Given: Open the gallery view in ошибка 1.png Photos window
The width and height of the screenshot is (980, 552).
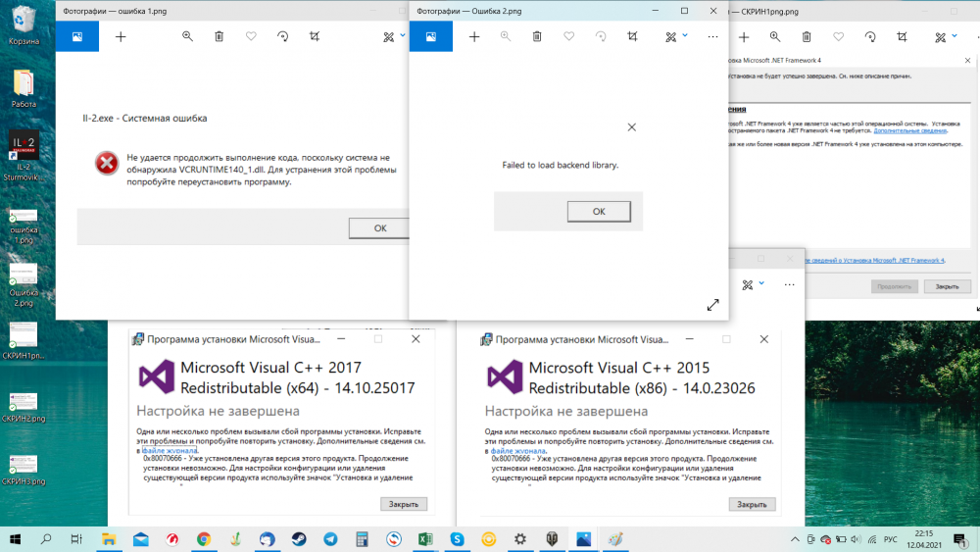Looking at the screenshot, I should (x=77, y=37).
